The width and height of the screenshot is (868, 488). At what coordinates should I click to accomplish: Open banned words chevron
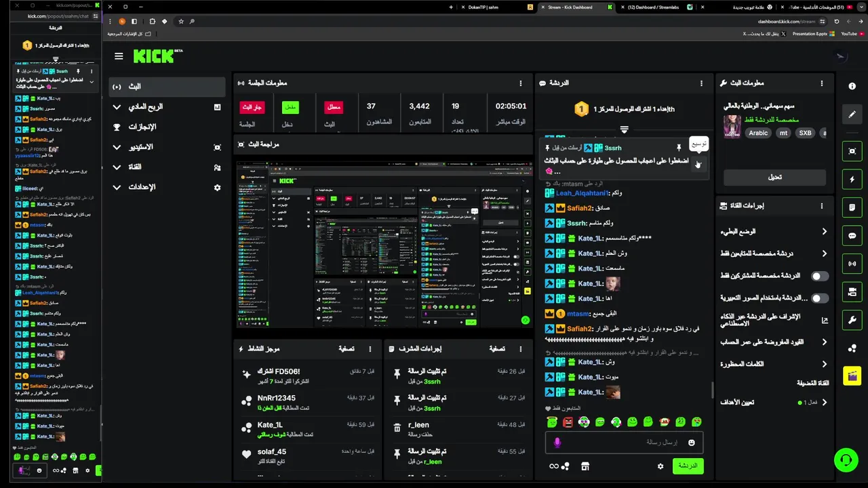click(825, 364)
